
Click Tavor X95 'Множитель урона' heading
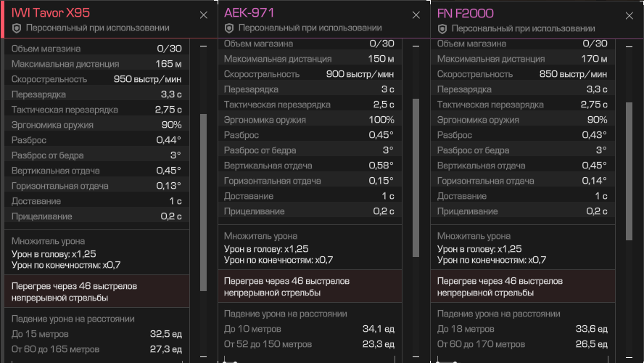click(48, 241)
